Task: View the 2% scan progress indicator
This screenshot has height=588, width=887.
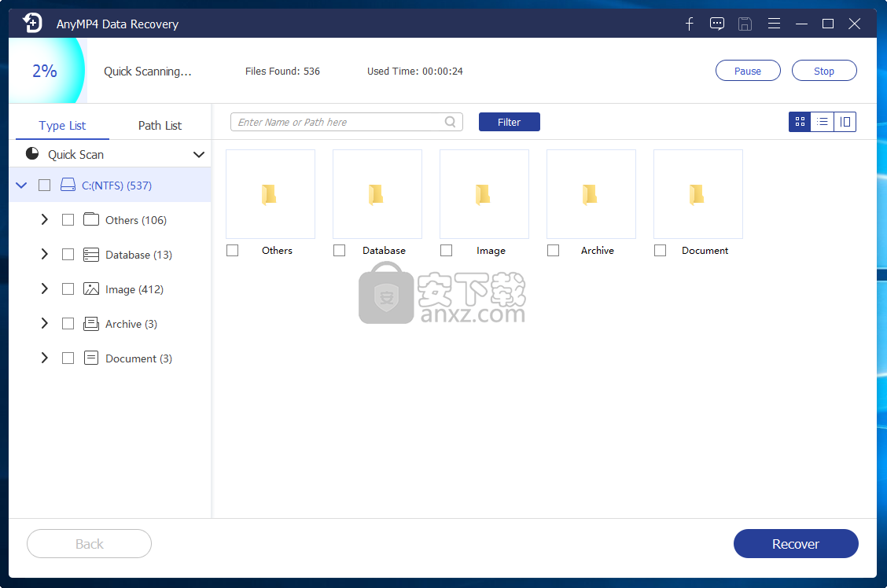Action: 43,70
